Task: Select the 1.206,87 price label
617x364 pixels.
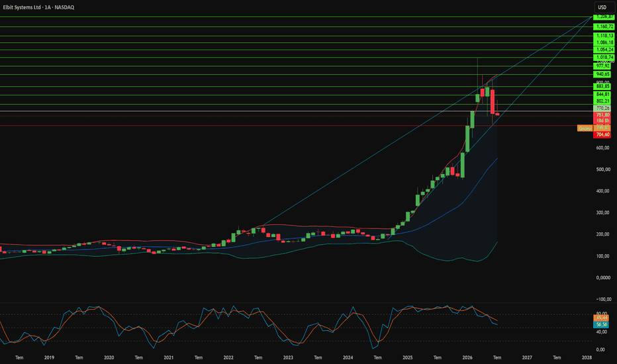Action: click(602, 17)
